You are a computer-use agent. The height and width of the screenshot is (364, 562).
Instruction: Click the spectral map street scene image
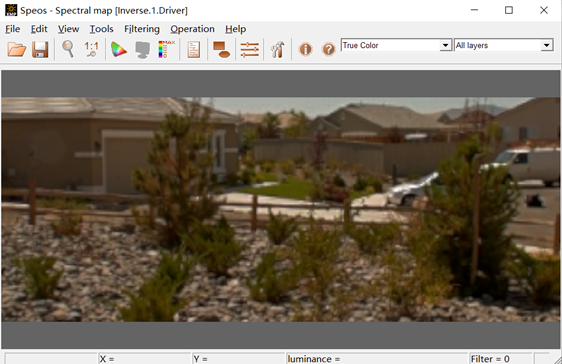pyautogui.click(x=280, y=209)
